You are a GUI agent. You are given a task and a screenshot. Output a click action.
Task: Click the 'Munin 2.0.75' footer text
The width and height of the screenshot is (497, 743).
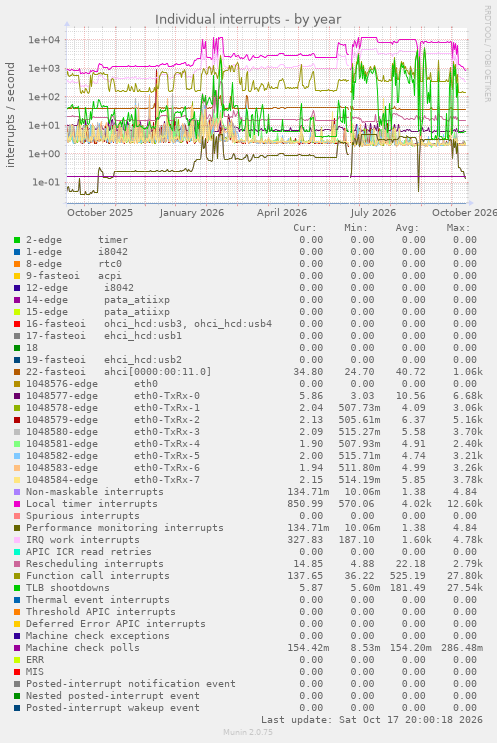point(248,733)
